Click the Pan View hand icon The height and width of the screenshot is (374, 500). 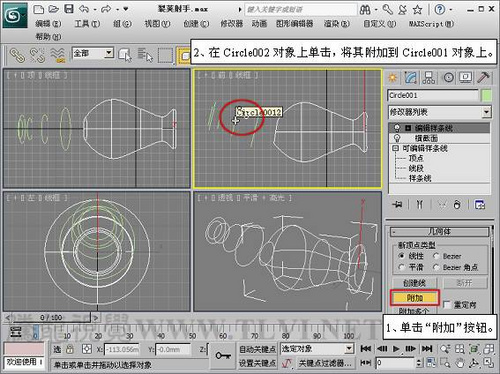click(x=460, y=363)
